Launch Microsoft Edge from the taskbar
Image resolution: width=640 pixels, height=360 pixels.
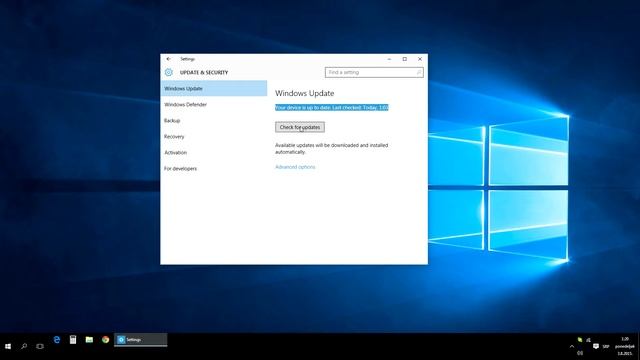point(57,340)
